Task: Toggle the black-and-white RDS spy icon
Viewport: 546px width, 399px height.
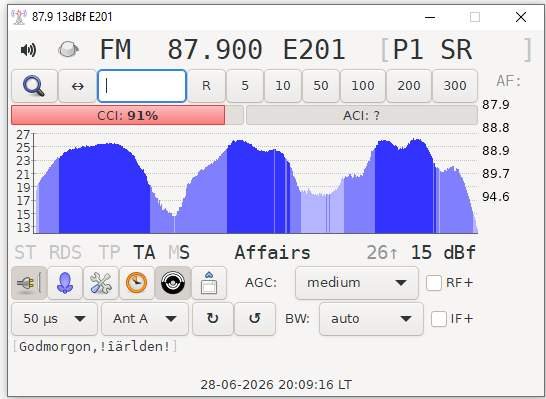Action: point(173,283)
